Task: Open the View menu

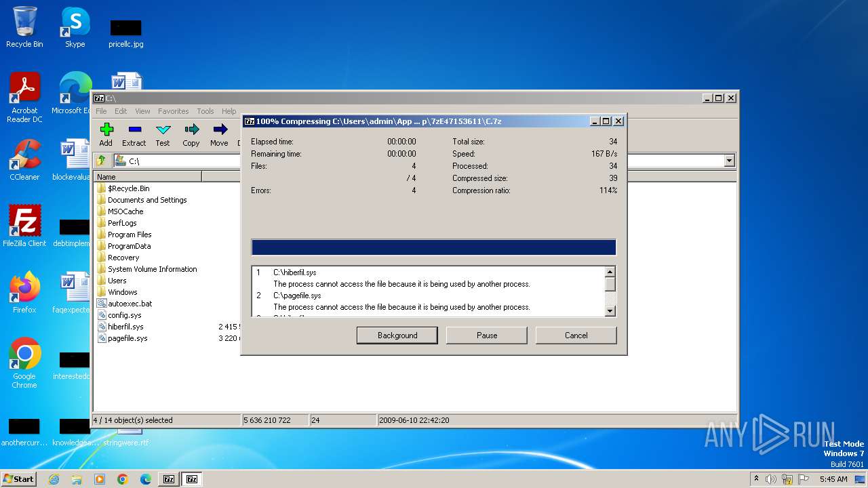Action: 142,111
